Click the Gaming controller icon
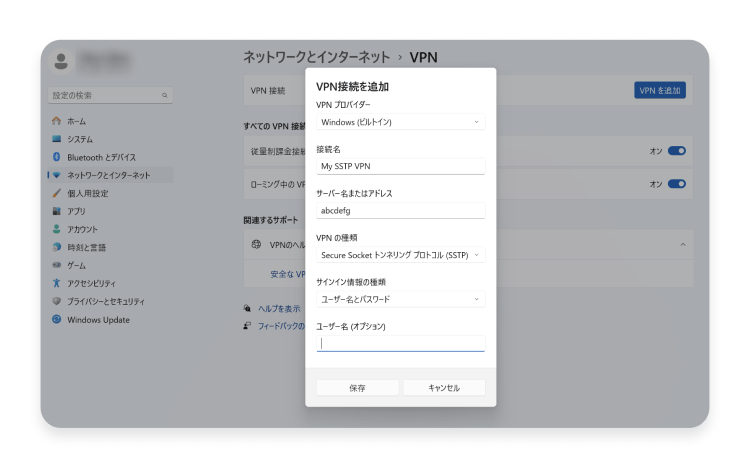Image resolution: width=750 pixels, height=468 pixels. 56,265
